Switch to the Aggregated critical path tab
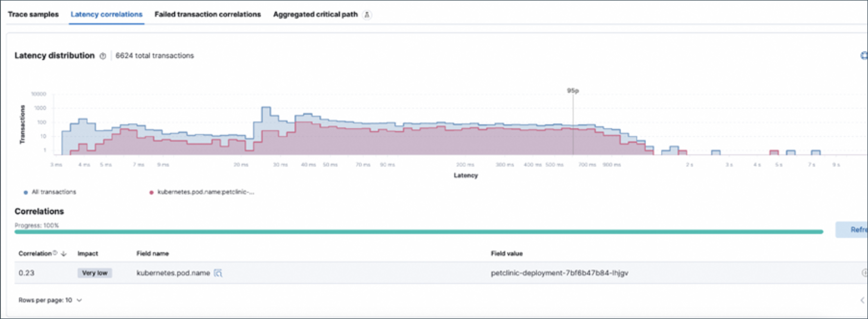The height and width of the screenshot is (319, 868). pyautogui.click(x=316, y=14)
